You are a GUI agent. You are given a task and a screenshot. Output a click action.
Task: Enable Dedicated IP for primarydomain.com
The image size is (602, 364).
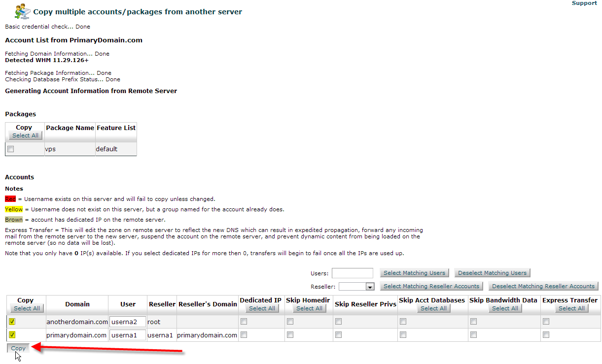point(244,335)
